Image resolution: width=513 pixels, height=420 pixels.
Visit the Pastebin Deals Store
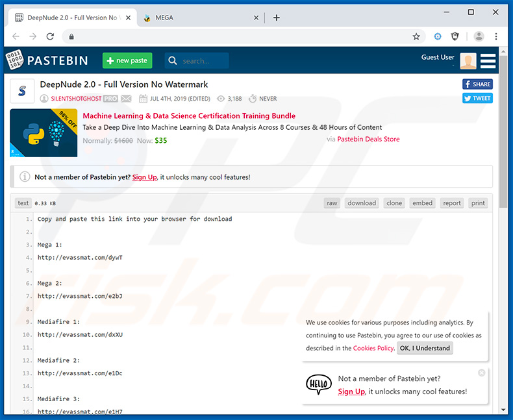pyautogui.click(x=368, y=139)
